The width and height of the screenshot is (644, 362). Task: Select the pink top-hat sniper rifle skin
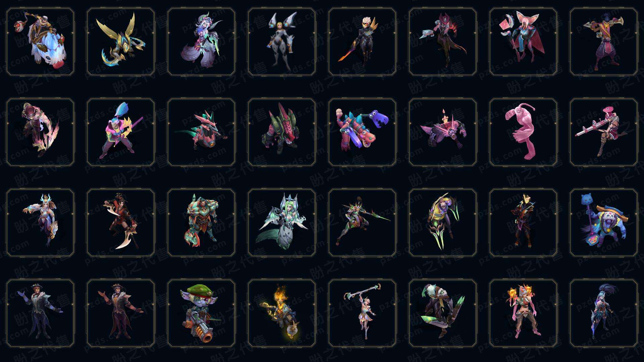[604, 132]
